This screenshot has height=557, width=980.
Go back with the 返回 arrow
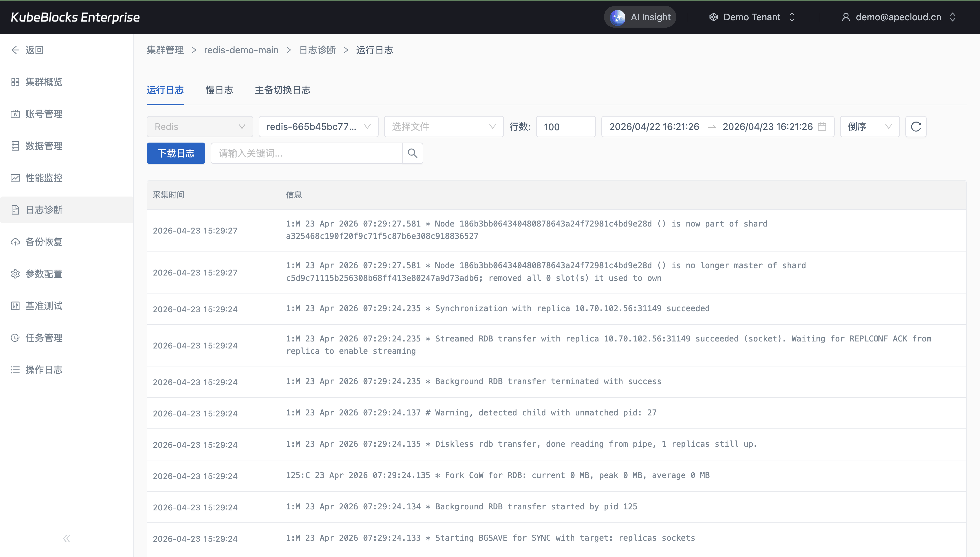coord(28,50)
